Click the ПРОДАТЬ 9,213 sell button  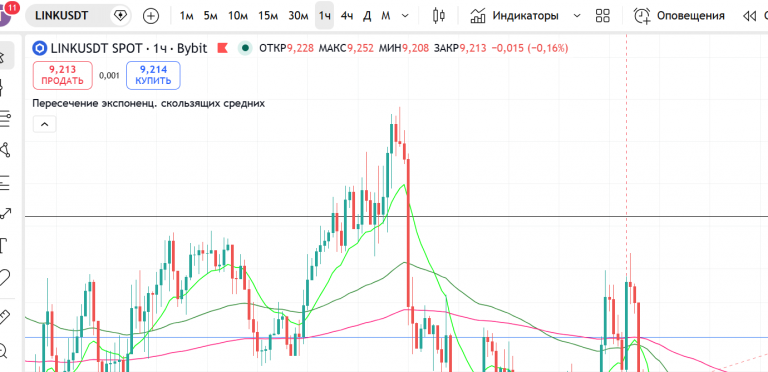point(63,75)
